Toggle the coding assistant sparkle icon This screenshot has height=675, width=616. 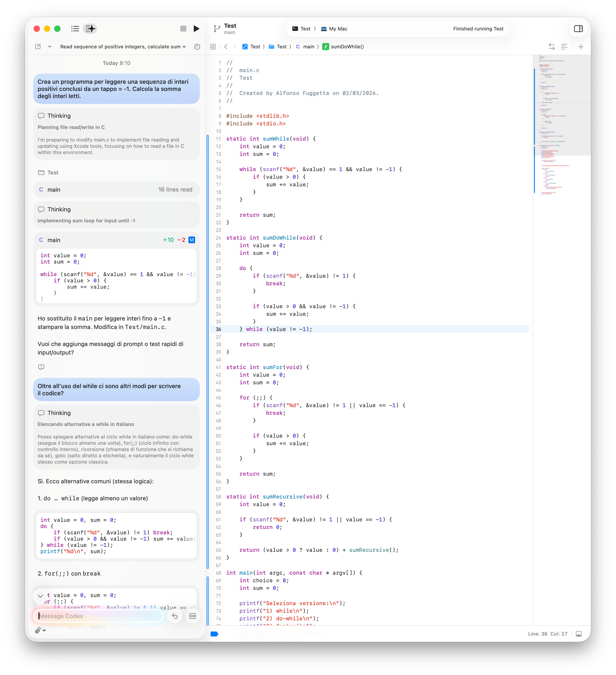[90, 29]
